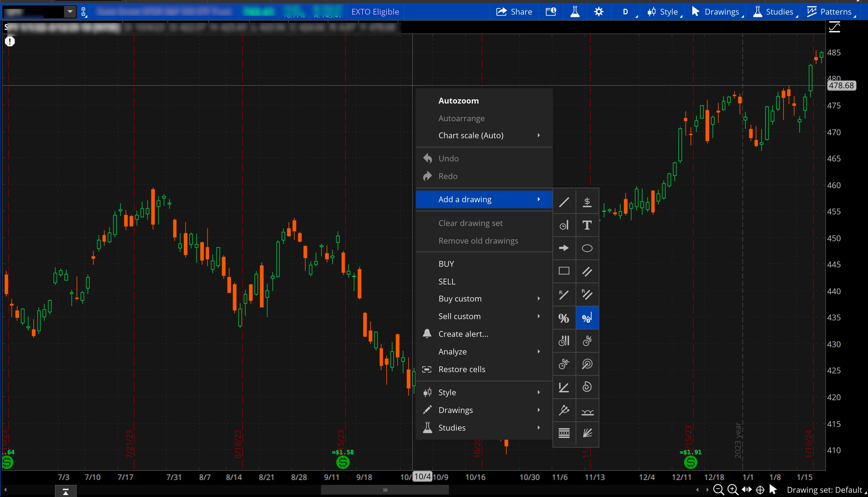Screen dimensions: 868x497
Task: Select the Gann angle drawing tool
Action: pyautogui.click(x=564, y=387)
